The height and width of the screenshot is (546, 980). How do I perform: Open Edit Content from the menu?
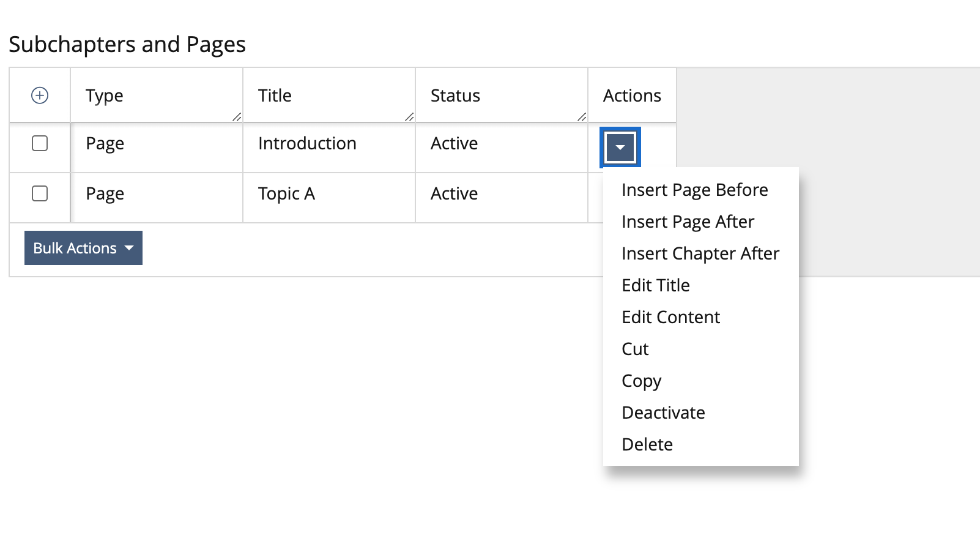670,317
